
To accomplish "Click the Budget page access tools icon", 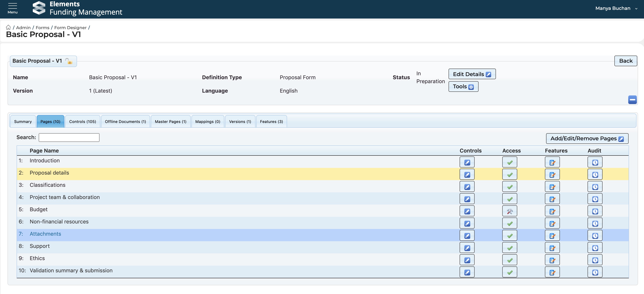I will coord(510,211).
